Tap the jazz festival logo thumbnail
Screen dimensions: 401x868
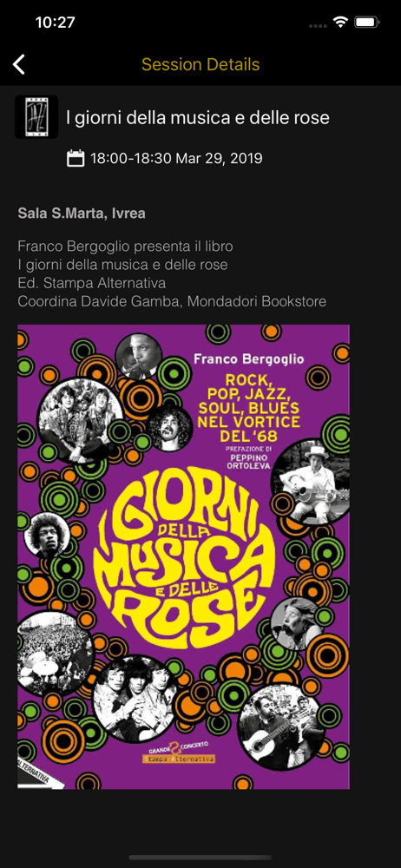pos(36,117)
